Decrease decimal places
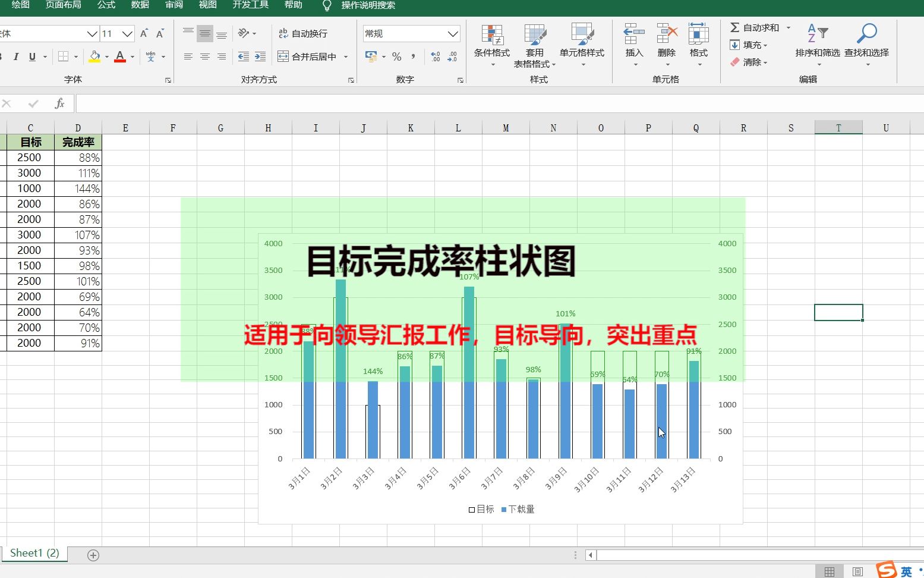 point(452,56)
